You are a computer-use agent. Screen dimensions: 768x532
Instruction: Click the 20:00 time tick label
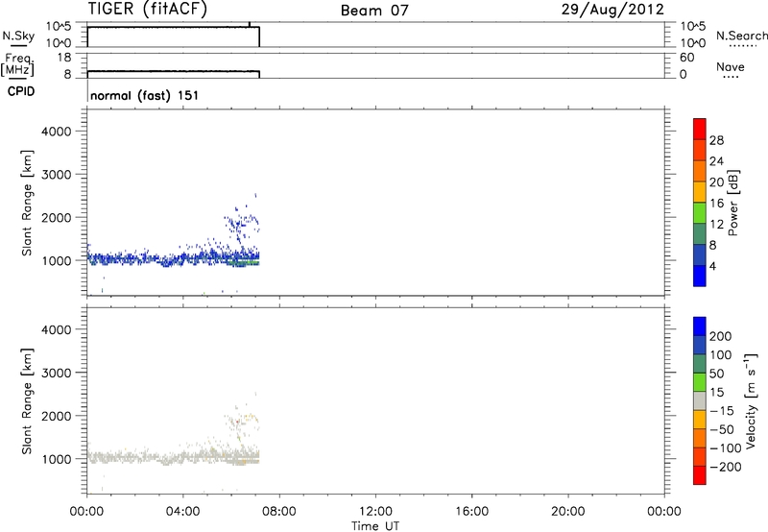567,512
